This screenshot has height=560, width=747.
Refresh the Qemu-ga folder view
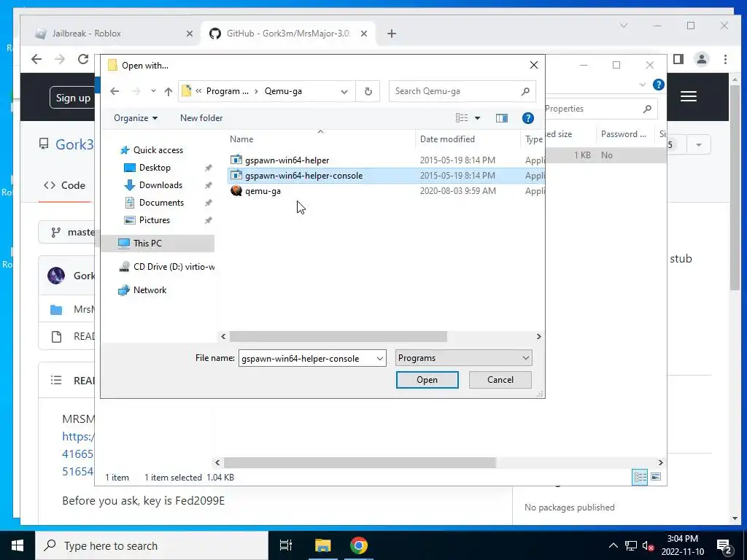coord(368,91)
